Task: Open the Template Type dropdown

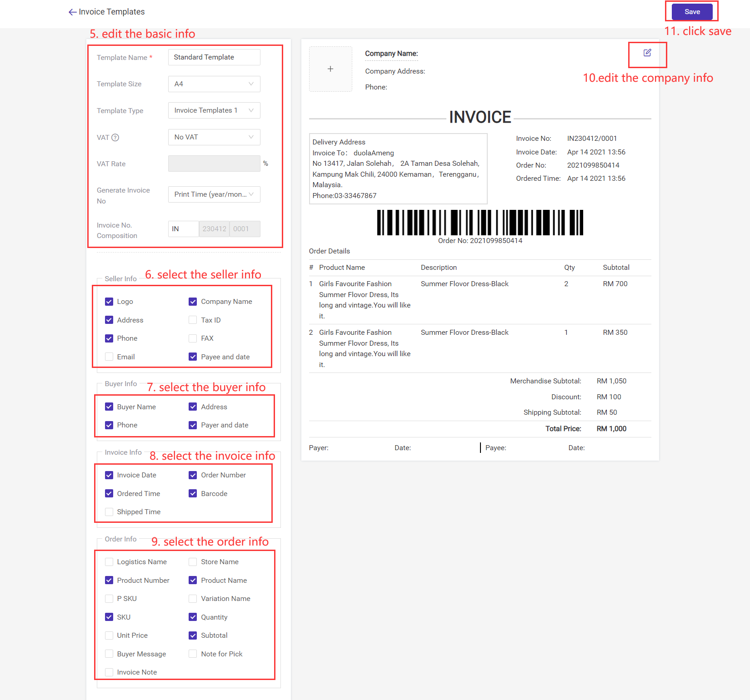Action: [214, 110]
